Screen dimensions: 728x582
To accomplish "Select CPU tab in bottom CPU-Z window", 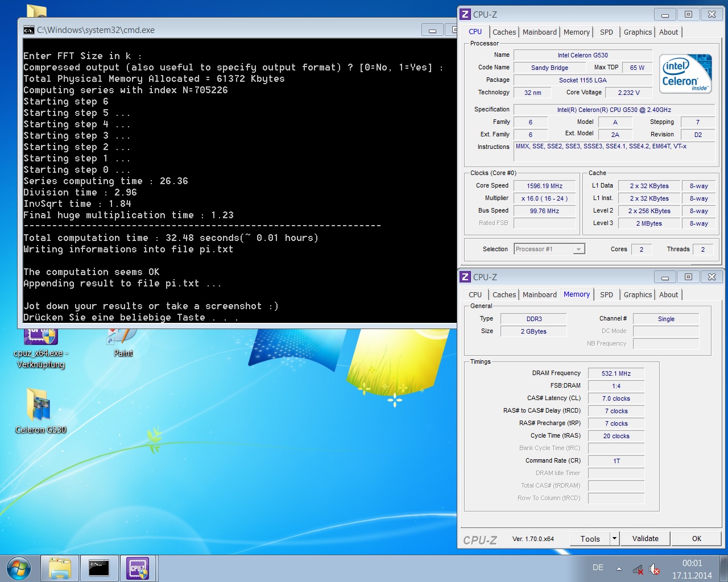I will click(475, 295).
